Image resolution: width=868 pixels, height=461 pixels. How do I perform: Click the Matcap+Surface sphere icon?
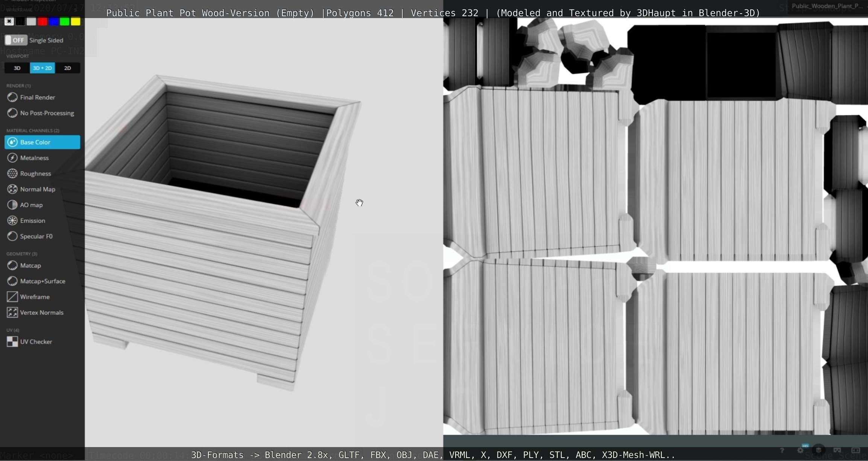click(x=12, y=281)
